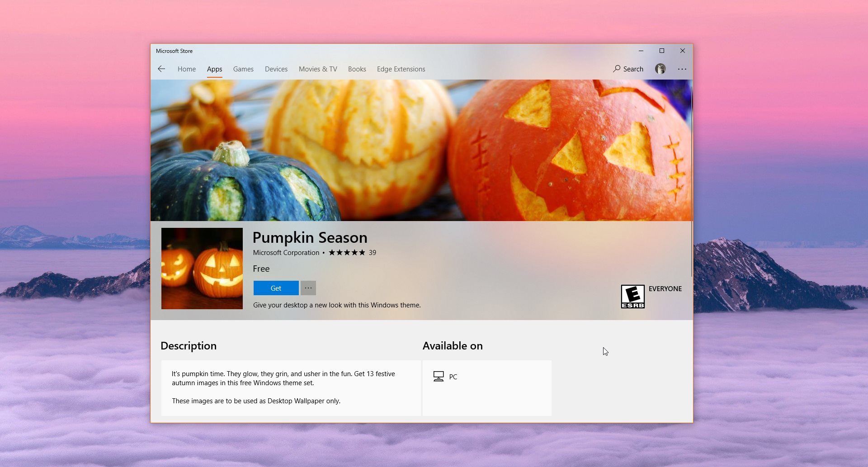Switch to Edge Extensions tab

pyautogui.click(x=401, y=69)
